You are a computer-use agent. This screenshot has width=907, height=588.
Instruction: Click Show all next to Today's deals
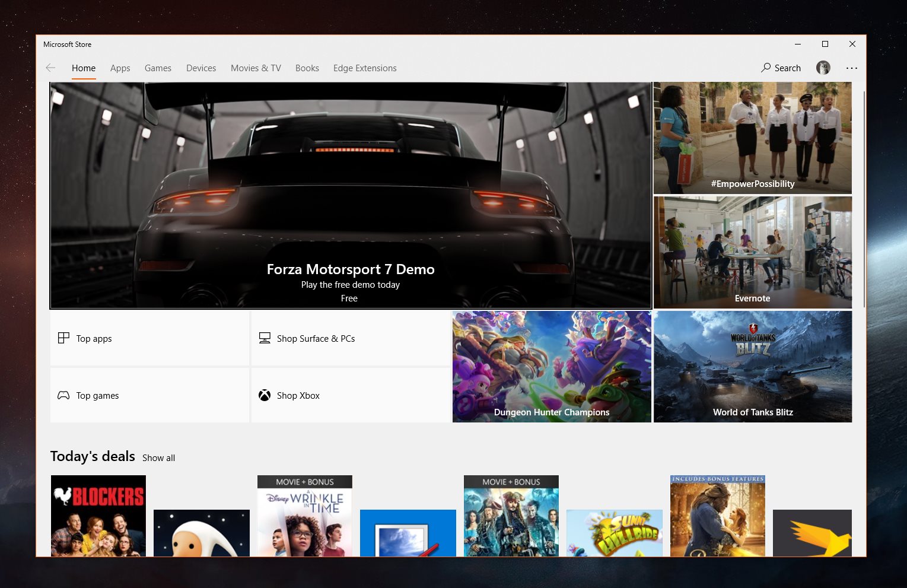[158, 458]
